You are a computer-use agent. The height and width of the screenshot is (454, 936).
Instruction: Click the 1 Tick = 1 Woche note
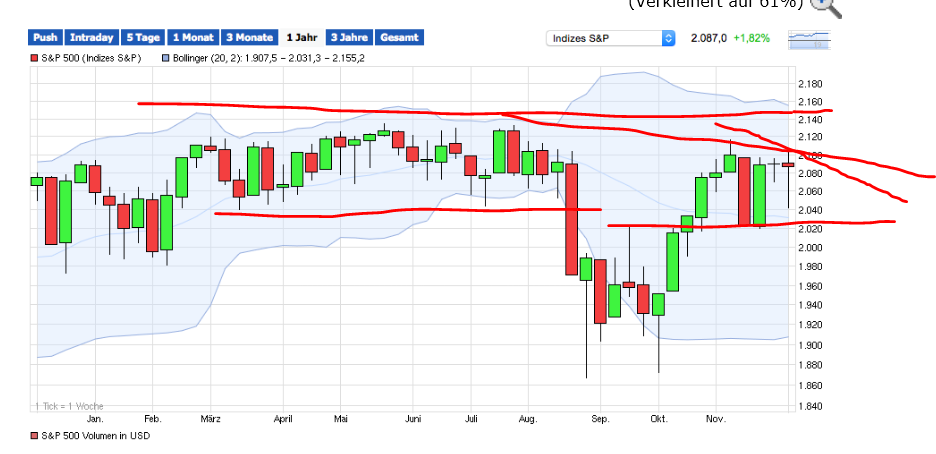69,406
